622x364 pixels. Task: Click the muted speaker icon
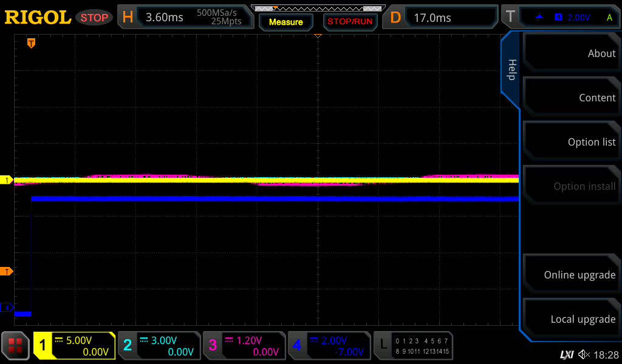[x=584, y=354]
